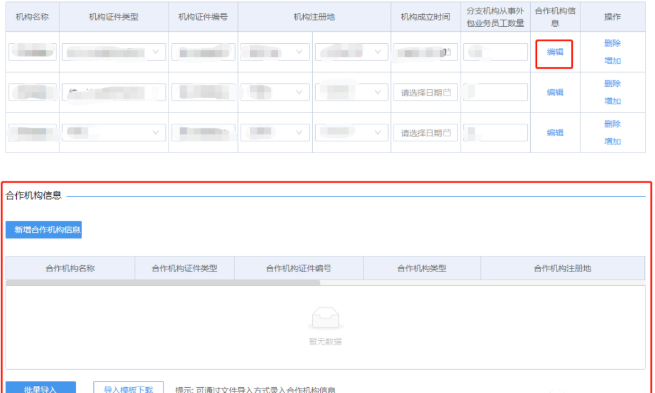655x393 pixels.
Task: Open first row 机构注册地 city dropdown
Action: click(351, 52)
